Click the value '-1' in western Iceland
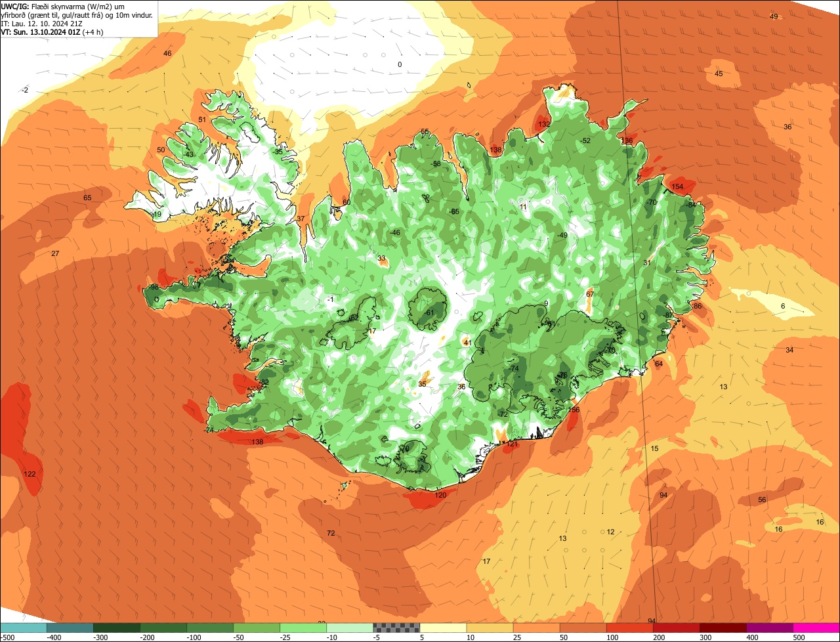Image resolution: width=840 pixels, height=642 pixels. pos(331,299)
